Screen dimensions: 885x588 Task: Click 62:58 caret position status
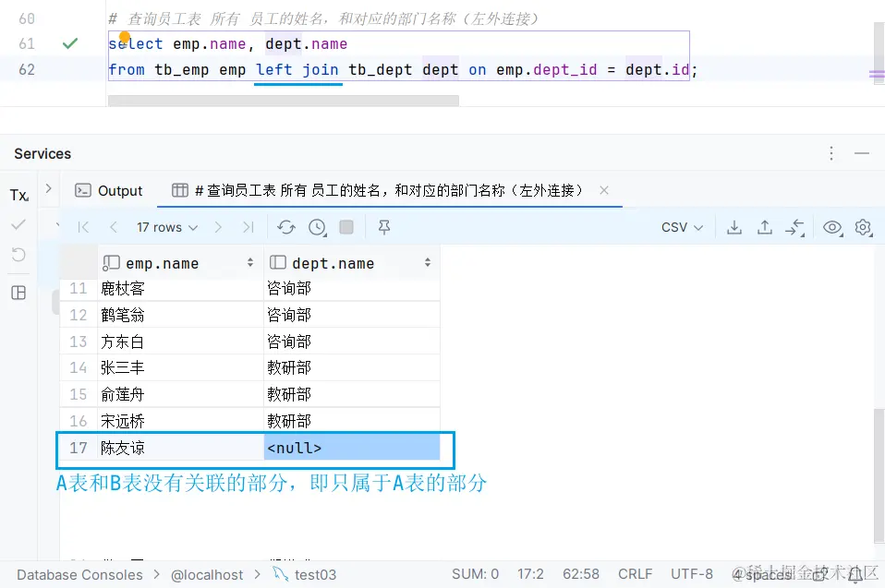point(581,574)
